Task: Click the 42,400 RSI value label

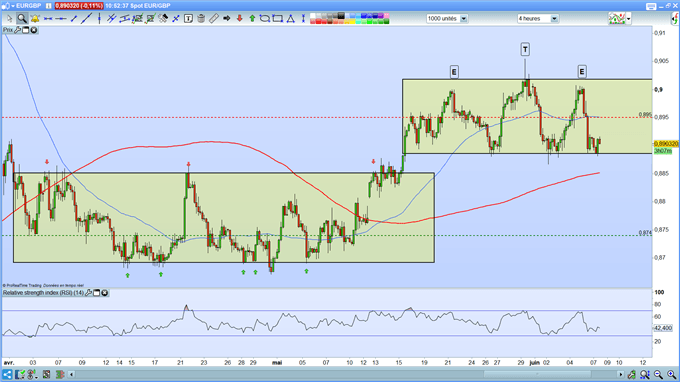Action: (663, 328)
